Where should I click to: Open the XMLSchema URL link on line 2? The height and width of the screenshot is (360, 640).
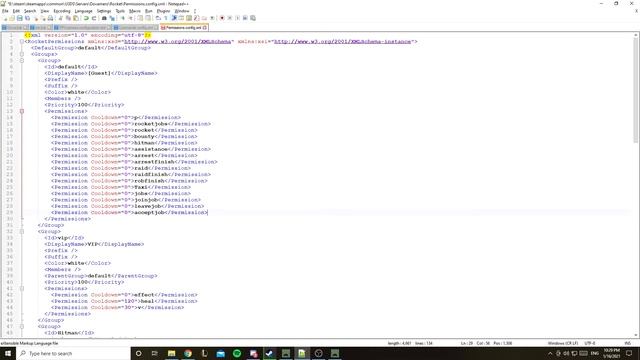click(178, 42)
